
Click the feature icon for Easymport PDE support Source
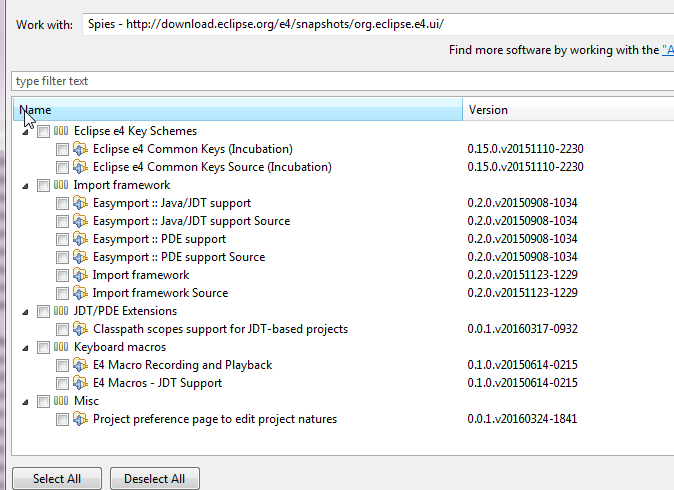80,257
